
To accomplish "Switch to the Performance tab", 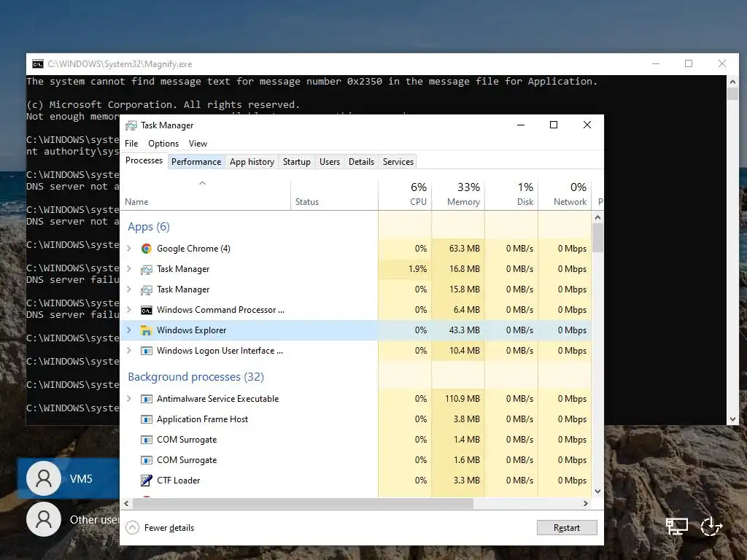I will [x=196, y=162].
